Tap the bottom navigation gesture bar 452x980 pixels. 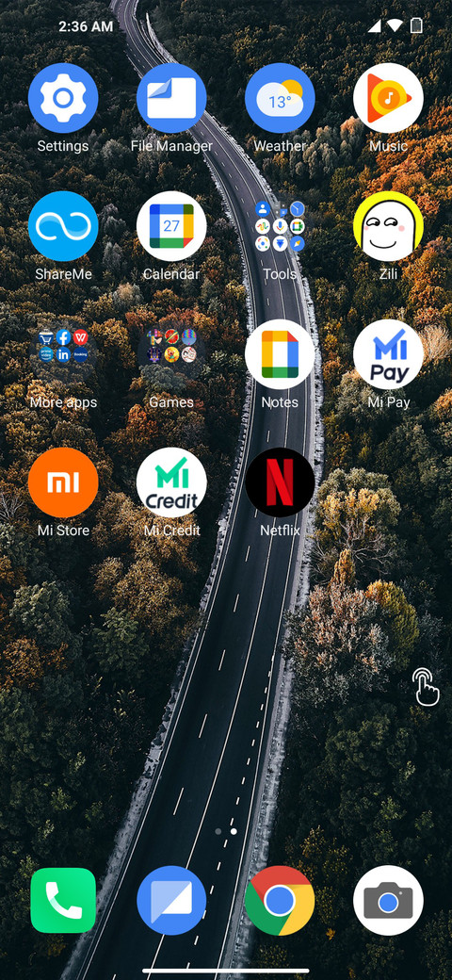(226, 971)
